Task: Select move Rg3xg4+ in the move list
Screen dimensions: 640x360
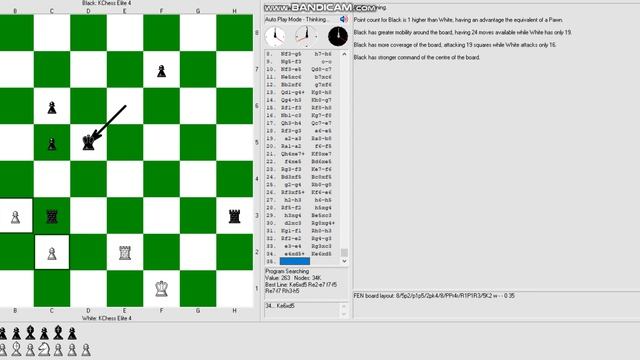Action: [323, 223]
